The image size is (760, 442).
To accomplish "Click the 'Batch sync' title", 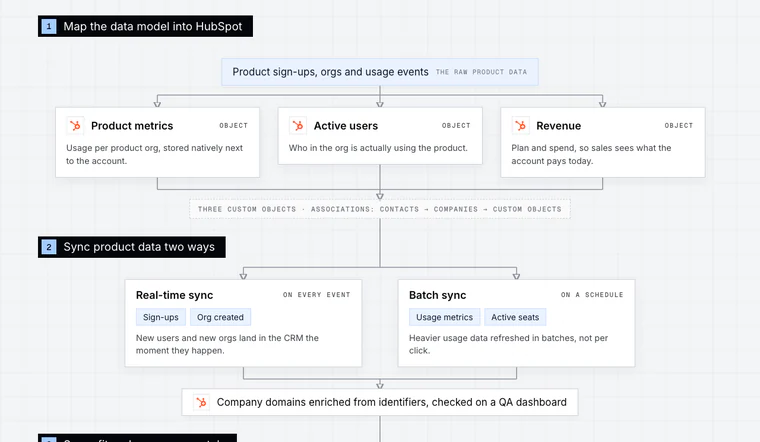I will (x=438, y=295).
